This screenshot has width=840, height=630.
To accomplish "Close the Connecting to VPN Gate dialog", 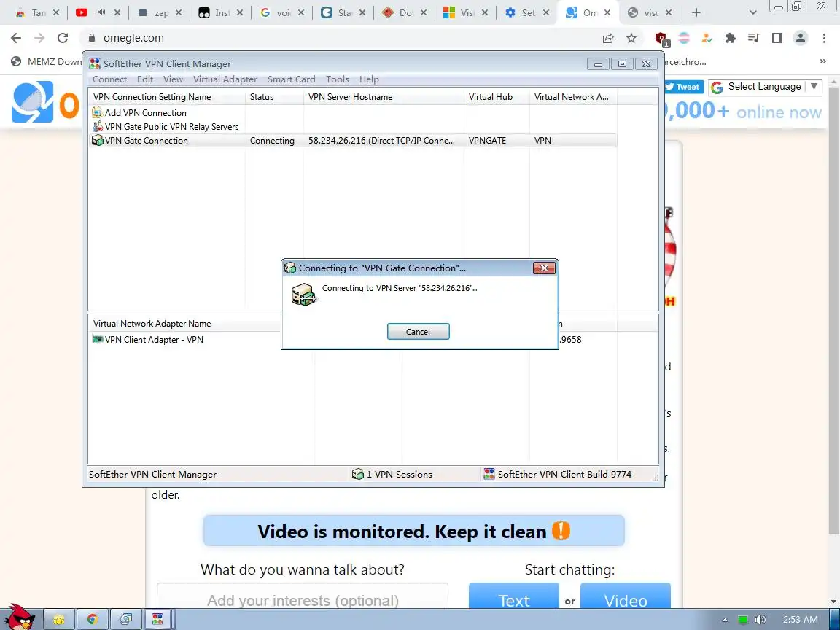I will (x=544, y=268).
